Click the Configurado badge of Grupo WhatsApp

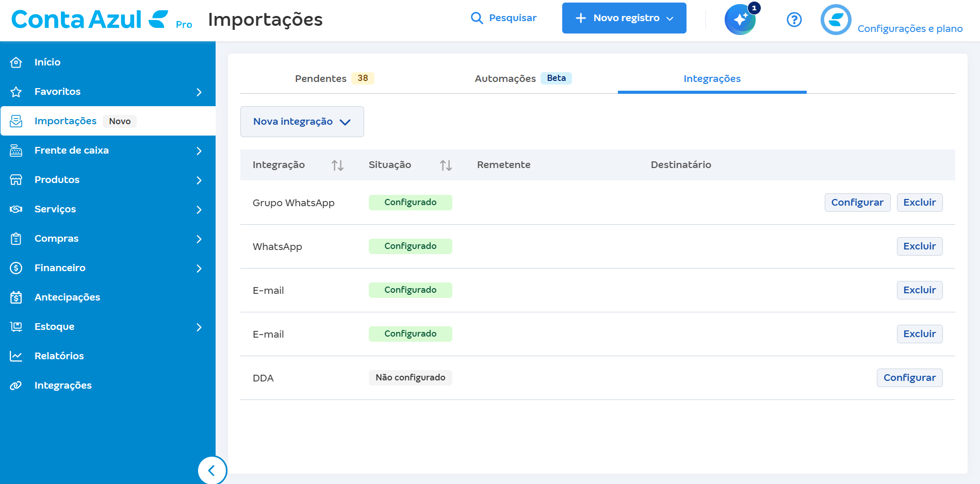411,203
